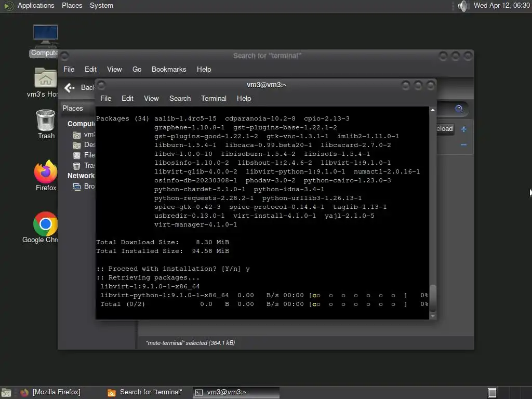Click the "Total (0/2)" progress line
This screenshot has width=532, height=399.
point(264,304)
